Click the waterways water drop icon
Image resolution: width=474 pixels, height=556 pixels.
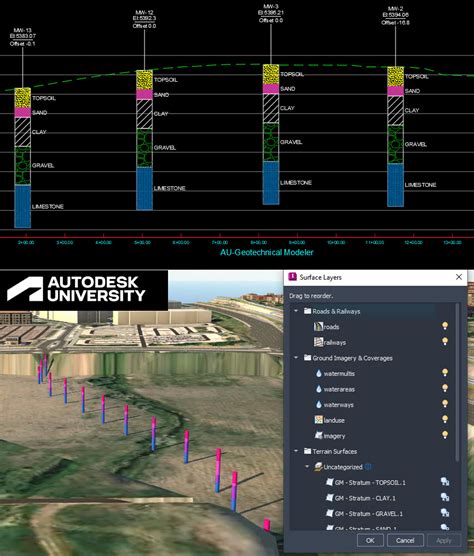[319, 405]
